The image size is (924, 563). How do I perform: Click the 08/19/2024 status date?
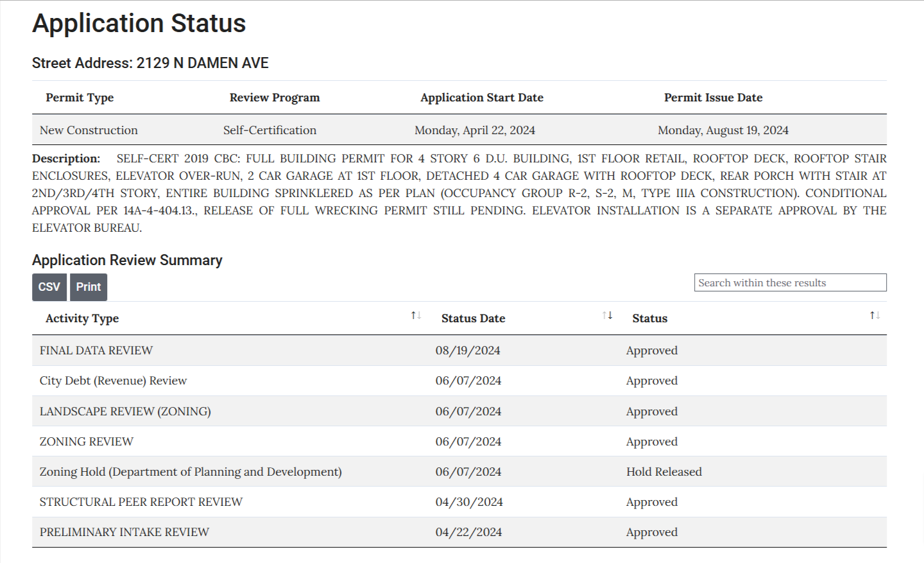468,351
